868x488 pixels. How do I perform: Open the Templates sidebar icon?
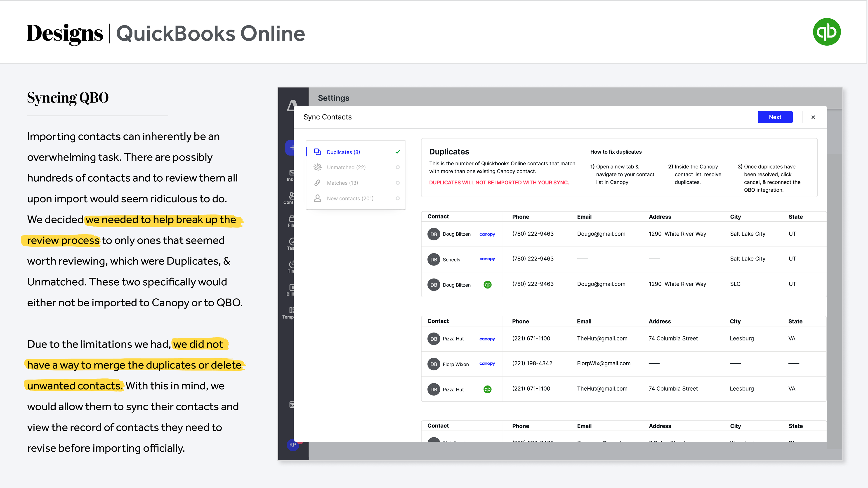pos(288,313)
